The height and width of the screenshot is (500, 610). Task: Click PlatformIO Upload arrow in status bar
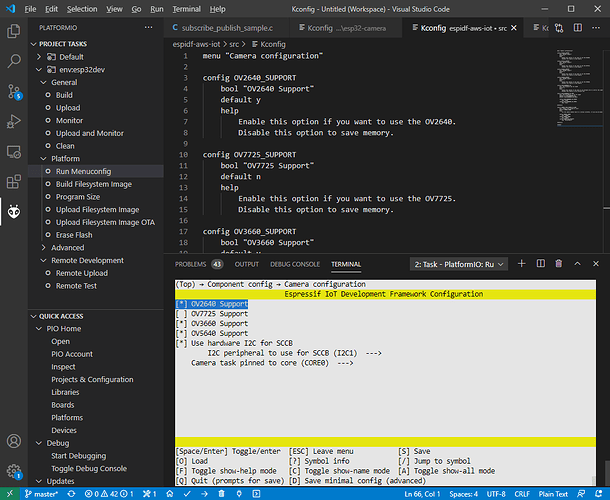204,494
